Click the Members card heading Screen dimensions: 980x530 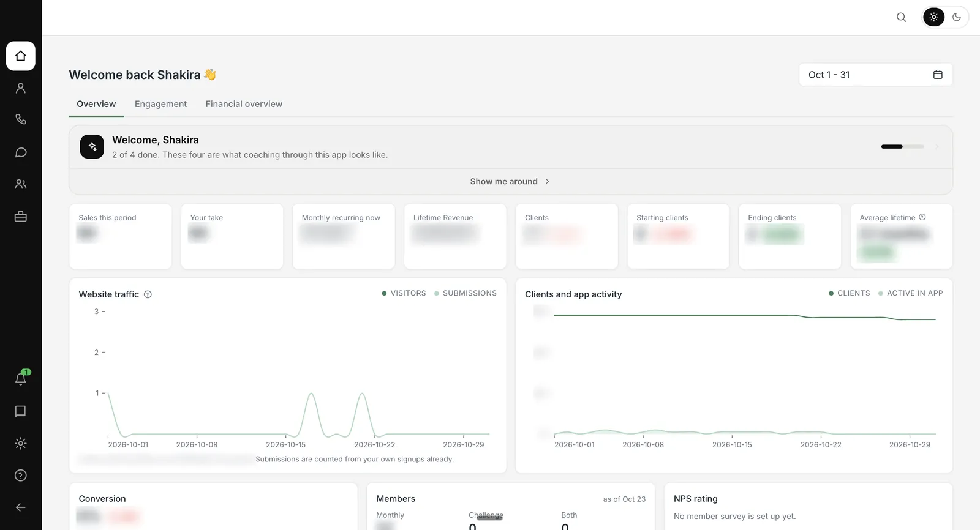[396, 499]
